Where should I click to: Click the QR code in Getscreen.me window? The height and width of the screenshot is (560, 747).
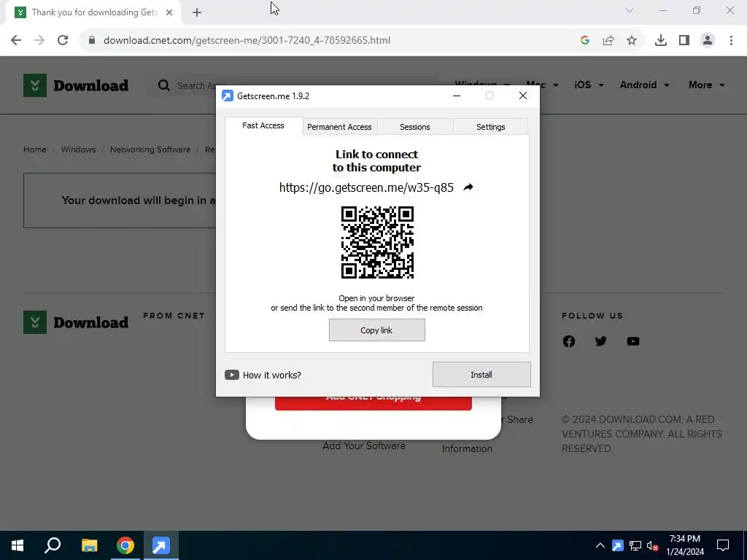pyautogui.click(x=377, y=242)
